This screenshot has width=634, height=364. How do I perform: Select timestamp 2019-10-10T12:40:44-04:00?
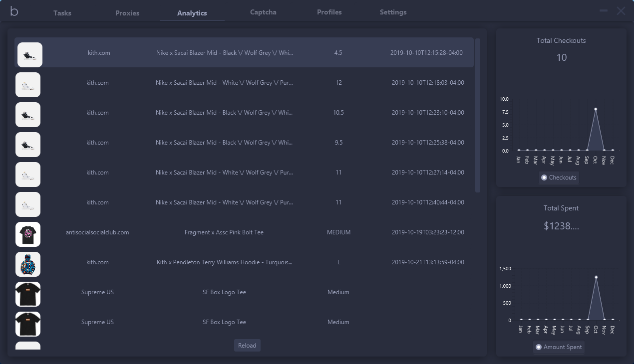[428, 202]
